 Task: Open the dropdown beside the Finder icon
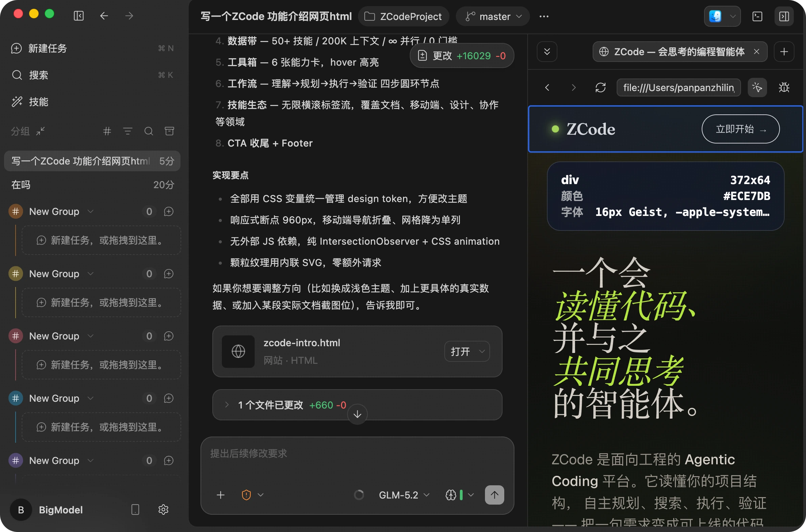click(x=733, y=16)
